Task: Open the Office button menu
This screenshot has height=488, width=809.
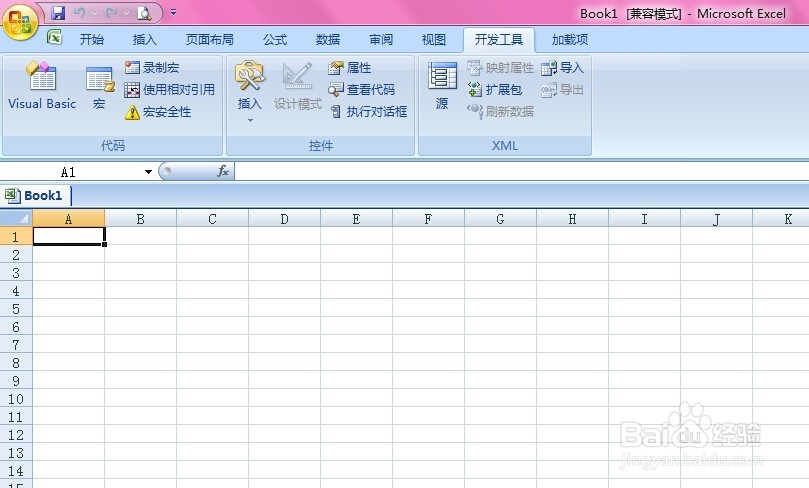Action: [x=20, y=21]
